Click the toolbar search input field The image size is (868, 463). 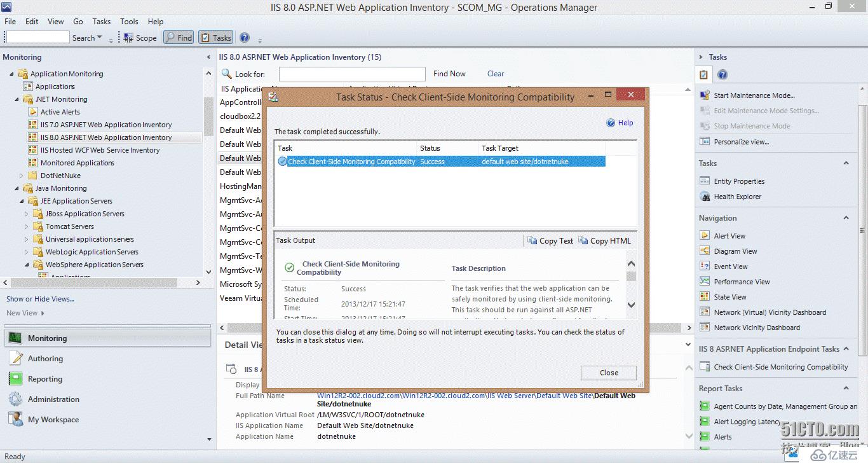[38, 38]
